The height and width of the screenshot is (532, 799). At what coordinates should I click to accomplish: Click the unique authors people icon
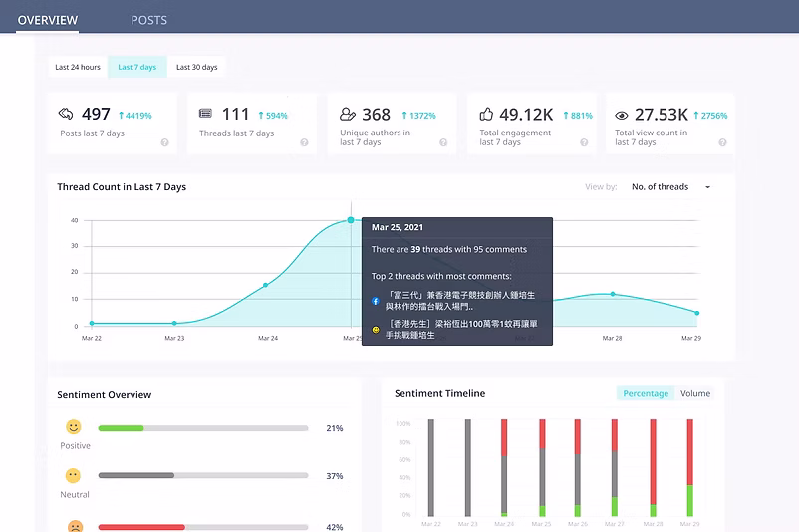pyautogui.click(x=347, y=115)
